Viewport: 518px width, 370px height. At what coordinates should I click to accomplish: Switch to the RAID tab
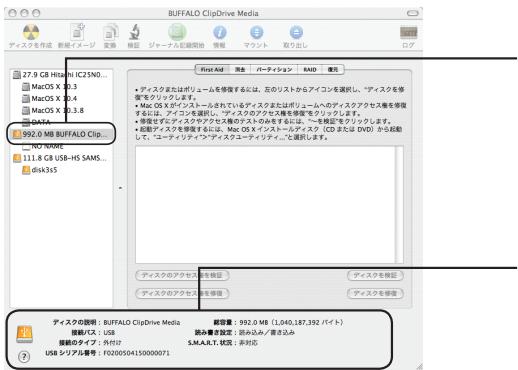[x=310, y=70]
